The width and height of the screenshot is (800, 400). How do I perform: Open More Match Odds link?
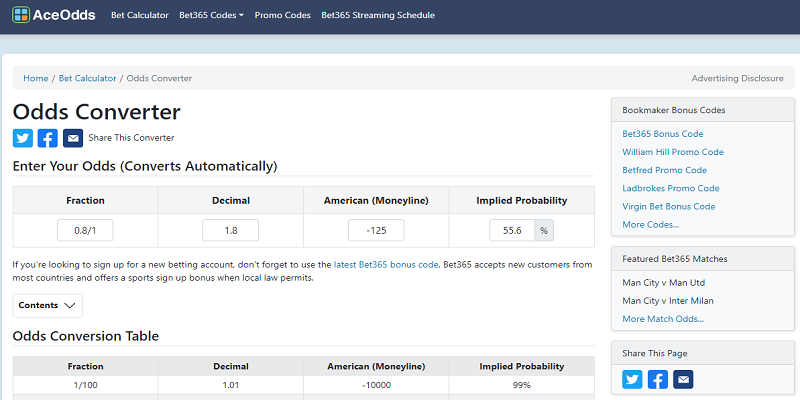pos(663,319)
